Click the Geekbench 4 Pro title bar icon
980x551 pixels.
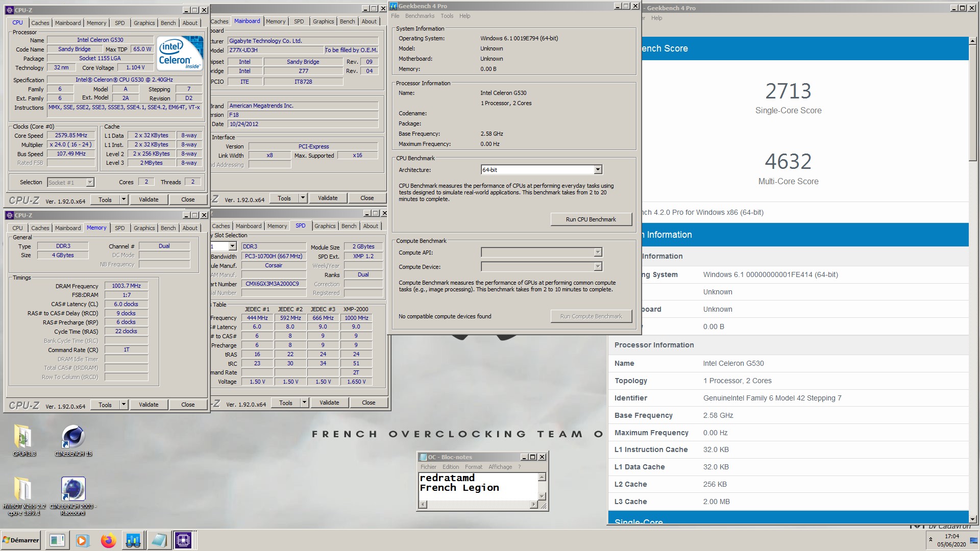pyautogui.click(x=394, y=6)
